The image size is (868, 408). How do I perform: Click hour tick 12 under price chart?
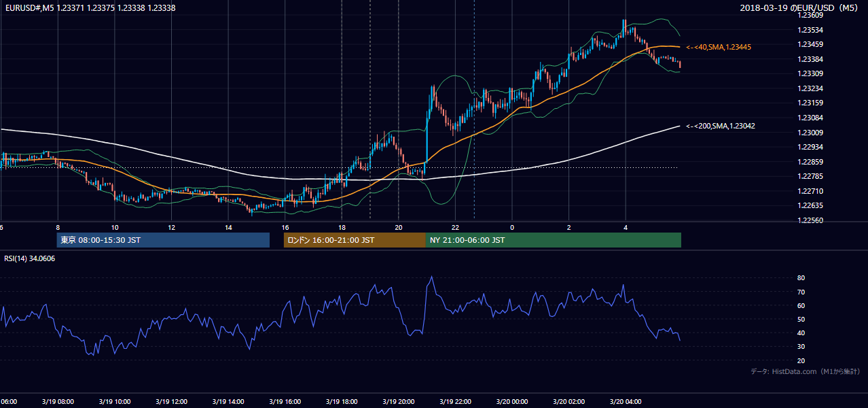click(x=171, y=227)
